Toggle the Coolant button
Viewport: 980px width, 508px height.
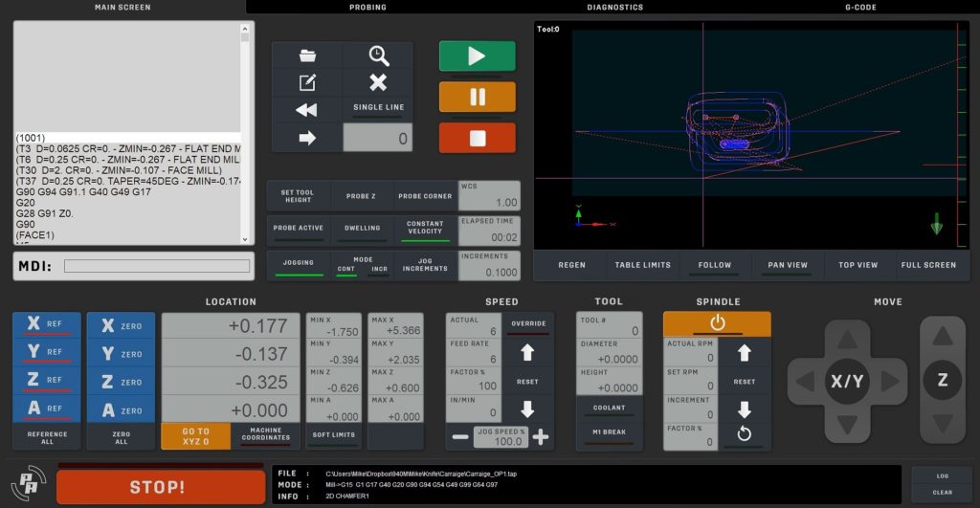609,409
